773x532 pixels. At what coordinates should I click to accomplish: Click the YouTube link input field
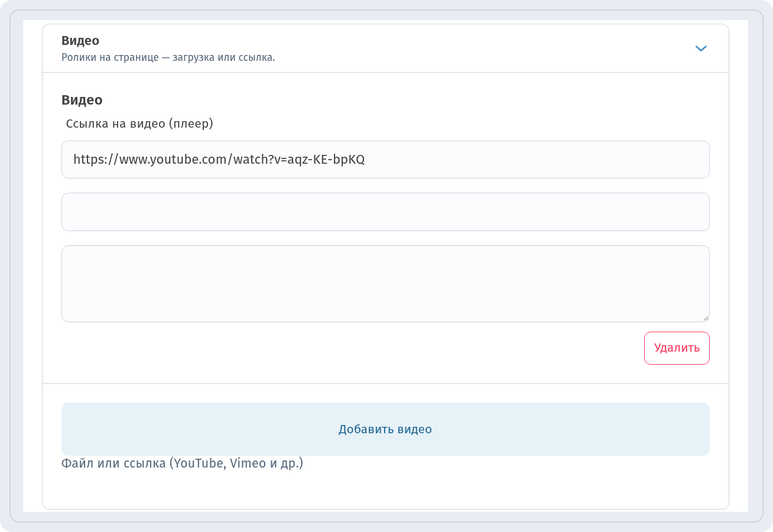[x=385, y=160]
